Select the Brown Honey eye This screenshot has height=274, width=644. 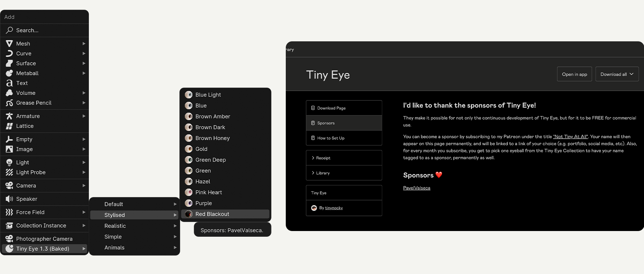tap(225, 138)
